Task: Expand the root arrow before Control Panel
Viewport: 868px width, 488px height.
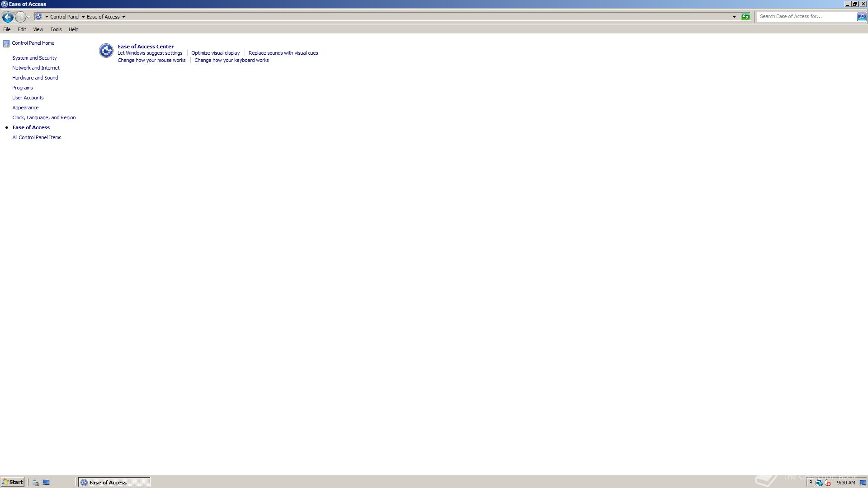Action: pyautogui.click(x=47, y=17)
